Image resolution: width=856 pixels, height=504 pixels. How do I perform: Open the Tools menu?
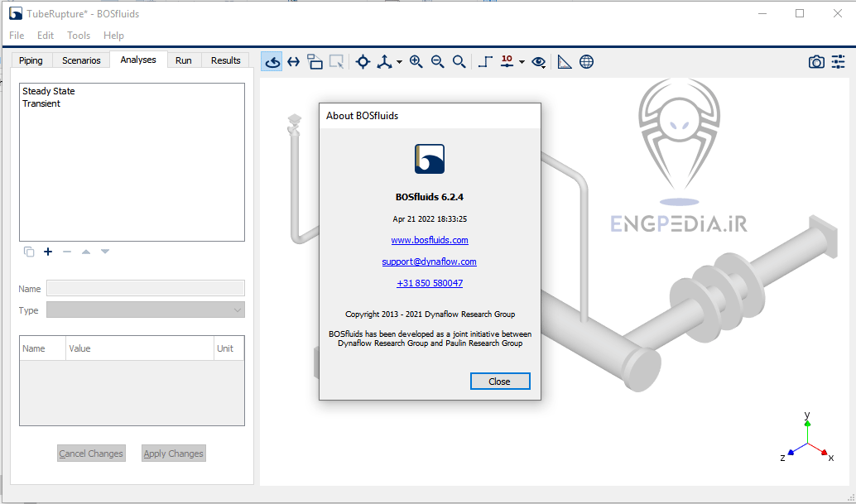(x=79, y=36)
